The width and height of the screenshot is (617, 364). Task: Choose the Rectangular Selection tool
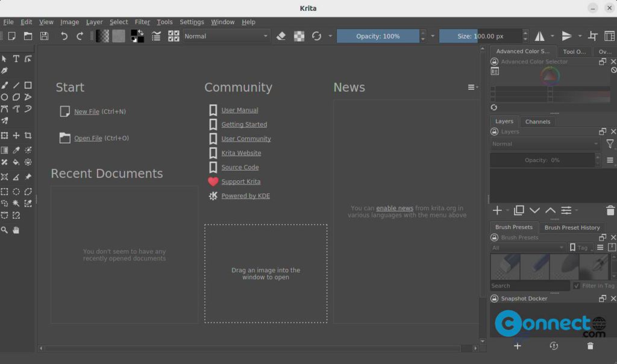pos(5,191)
